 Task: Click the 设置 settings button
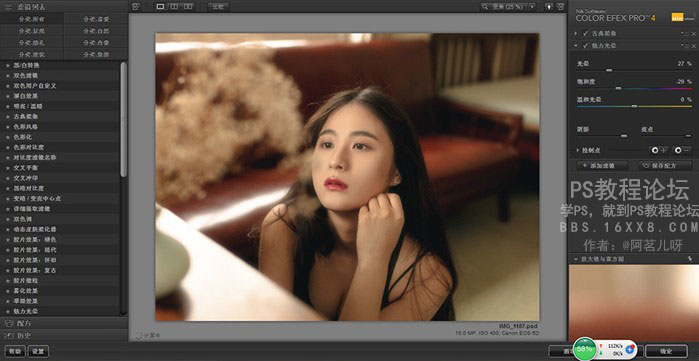point(38,352)
